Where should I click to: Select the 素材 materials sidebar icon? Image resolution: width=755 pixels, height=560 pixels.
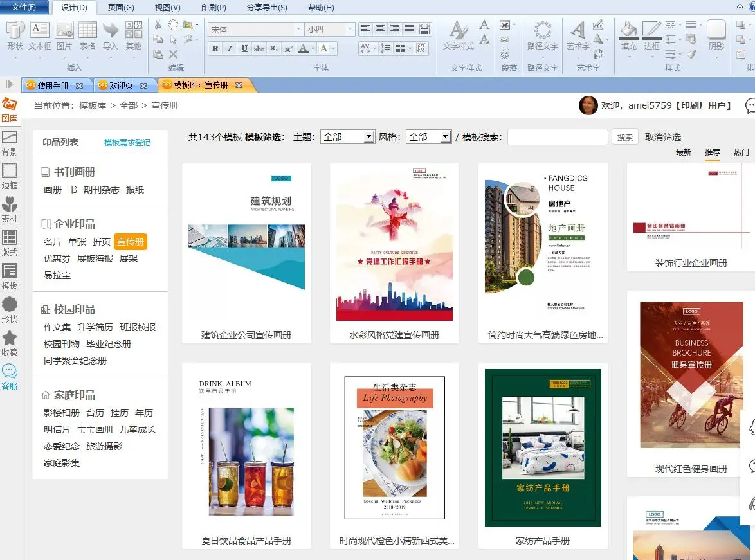10,210
